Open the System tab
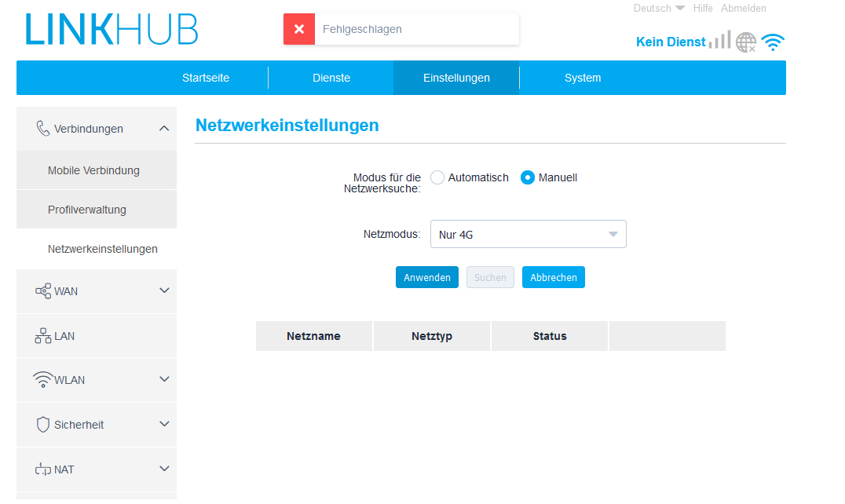Image resolution: width=845 pixels, height=504 pixels. pyautogui.click(x=583, y=78)
